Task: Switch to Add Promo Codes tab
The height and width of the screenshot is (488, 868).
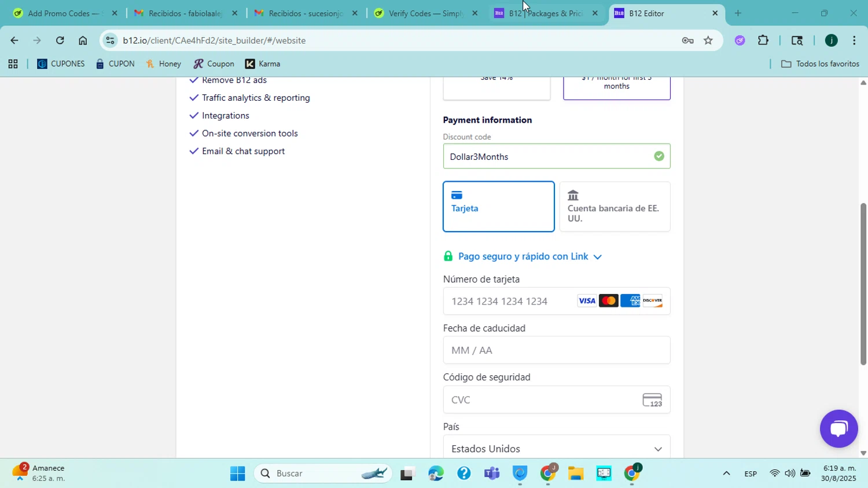Action: click(x=58, y=13)
